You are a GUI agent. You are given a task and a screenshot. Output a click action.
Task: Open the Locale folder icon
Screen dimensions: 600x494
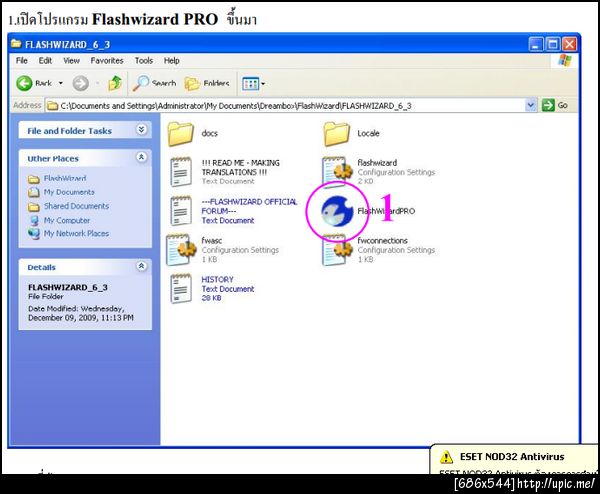coord(337,134)
